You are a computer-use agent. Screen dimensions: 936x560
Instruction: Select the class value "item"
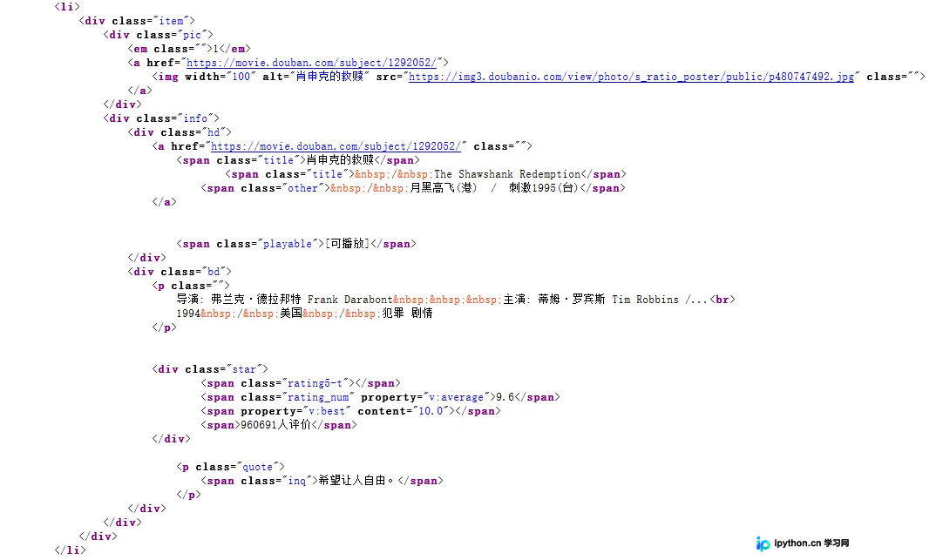pyautogui.click(x=172, y=21)
